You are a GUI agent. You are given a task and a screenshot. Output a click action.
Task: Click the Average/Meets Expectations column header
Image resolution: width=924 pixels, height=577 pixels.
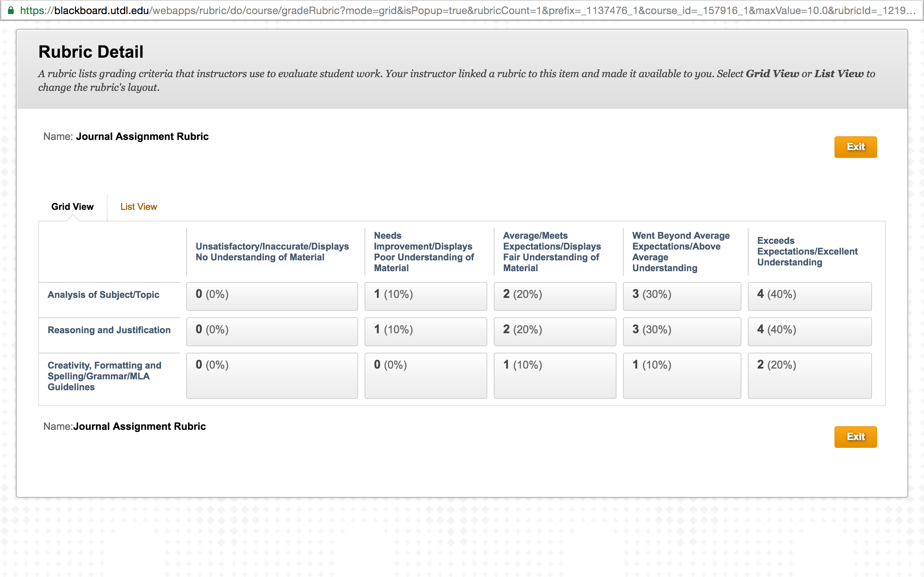[552, 251]
